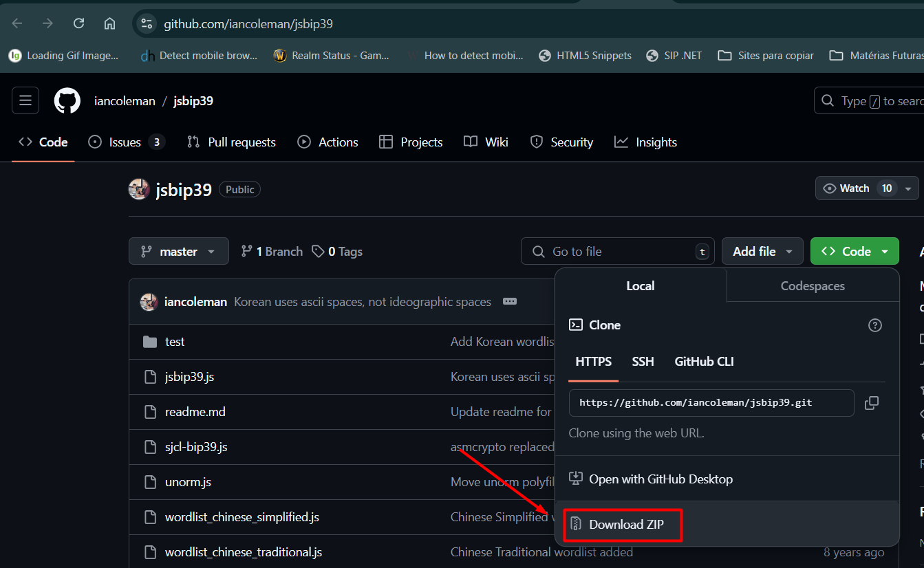The image size is (924, 568).
Task: Expand the Matérias Futuras bookmark folder
Action: (x=876, y=56)
